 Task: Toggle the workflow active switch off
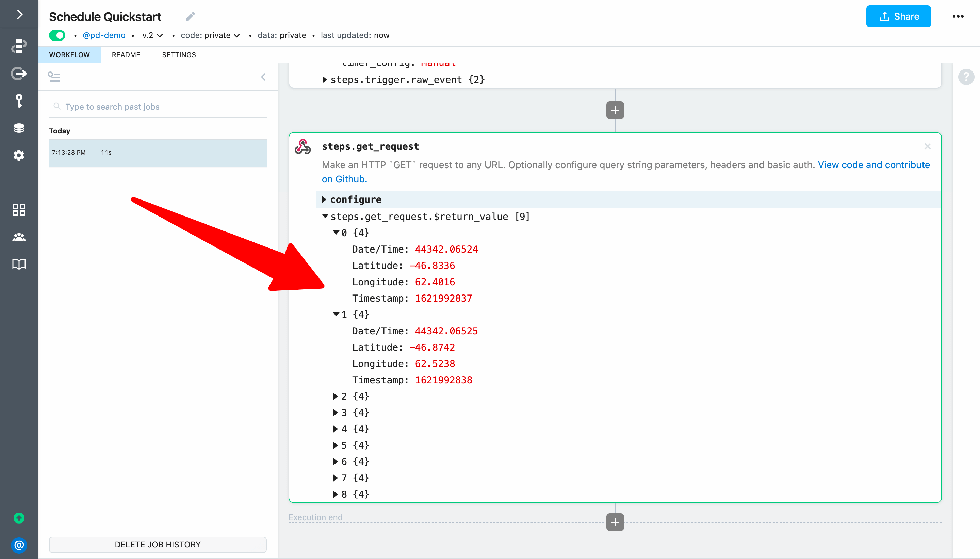(x=57, y=35)
